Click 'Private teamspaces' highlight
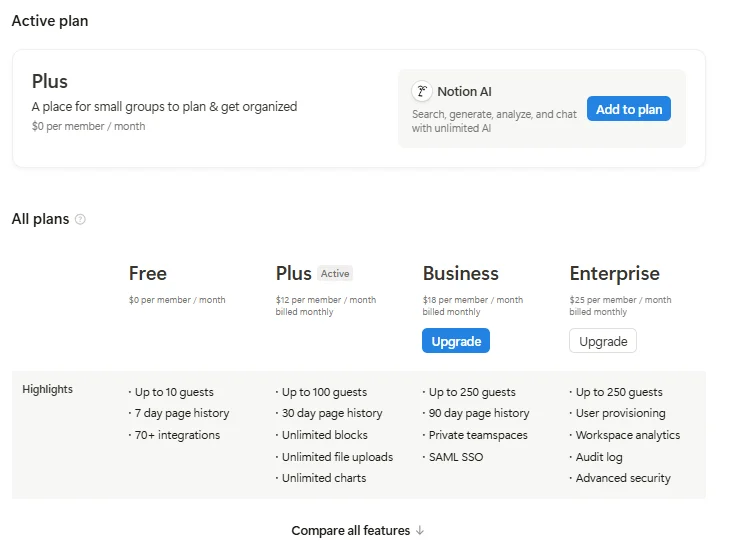 478,435
